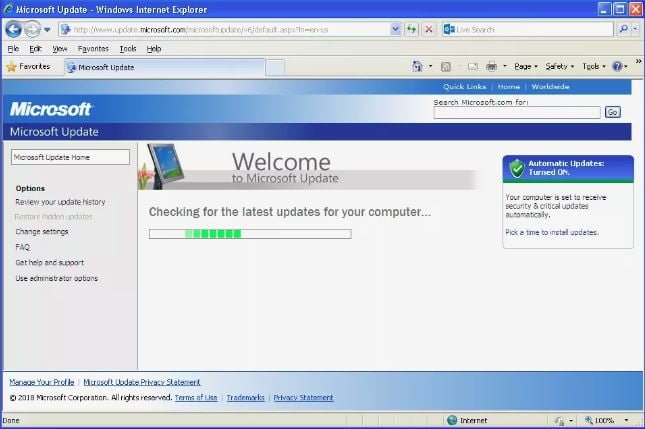The image size is (645, 429).
Task: Refresh the page using the address bar icon
Action: 411,29
